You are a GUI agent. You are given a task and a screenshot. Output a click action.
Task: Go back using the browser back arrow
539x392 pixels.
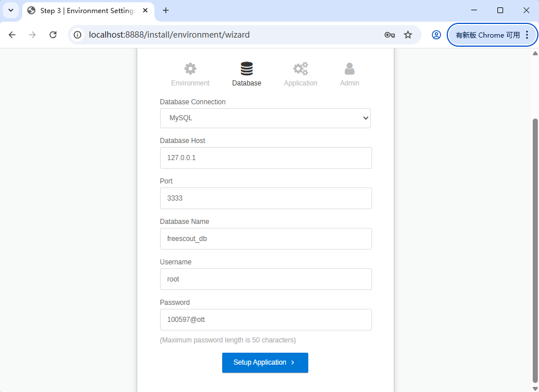click(12, 35)
